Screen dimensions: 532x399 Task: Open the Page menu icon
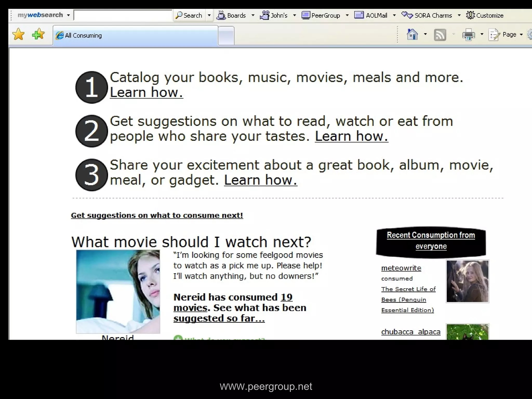494,35
